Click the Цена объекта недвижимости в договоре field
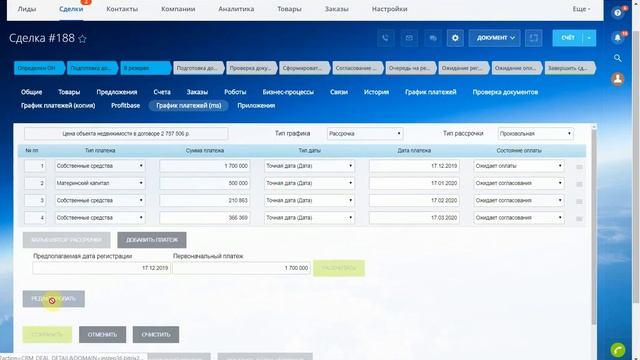This screenshot has width=640, height=360. [x=126, y=133]
